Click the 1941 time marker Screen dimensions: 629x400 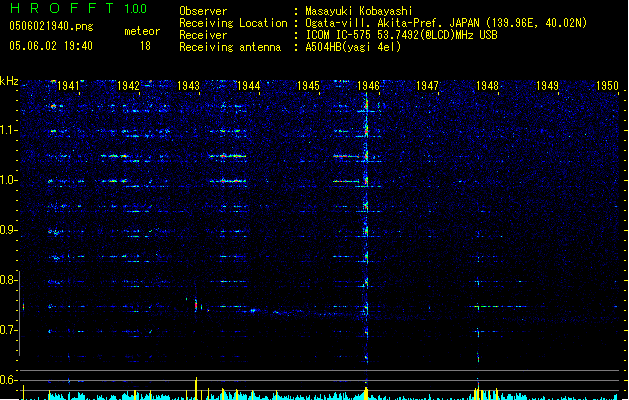click(x=68, y=86)
